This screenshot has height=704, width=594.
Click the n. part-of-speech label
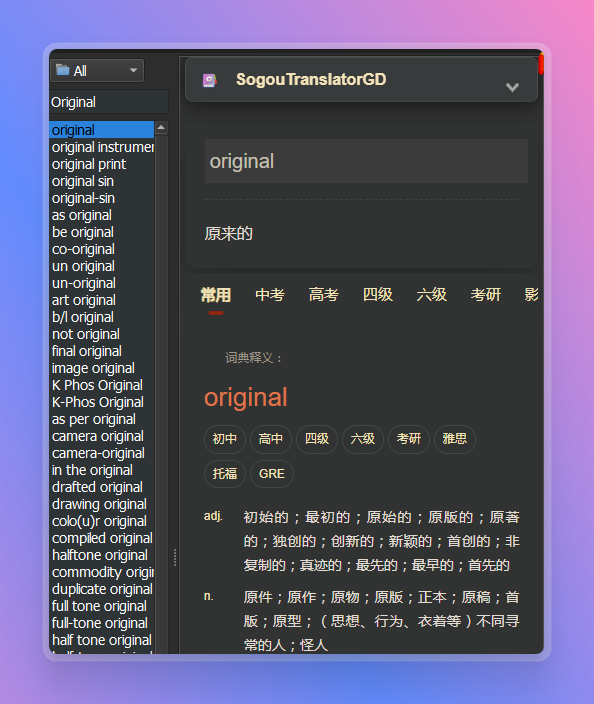(208, 596)
